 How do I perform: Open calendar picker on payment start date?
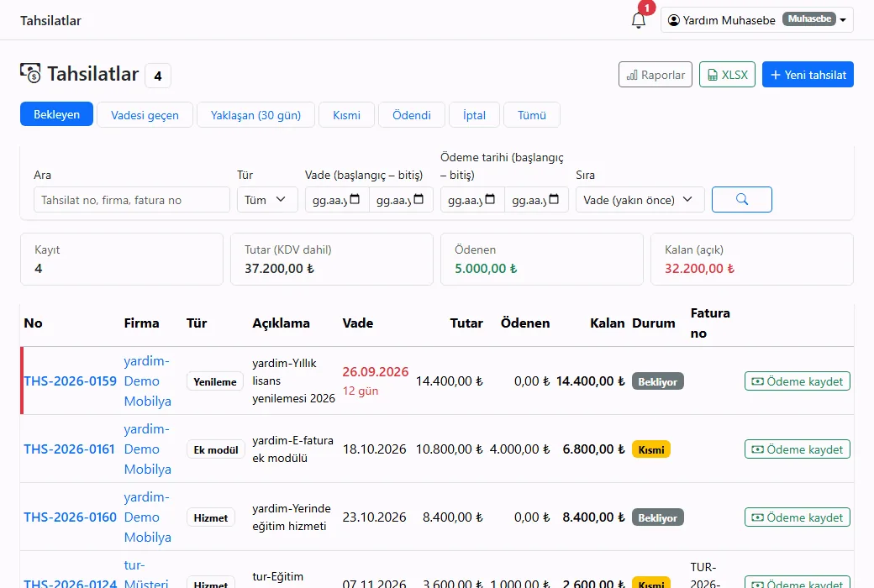tap(490, 200)
